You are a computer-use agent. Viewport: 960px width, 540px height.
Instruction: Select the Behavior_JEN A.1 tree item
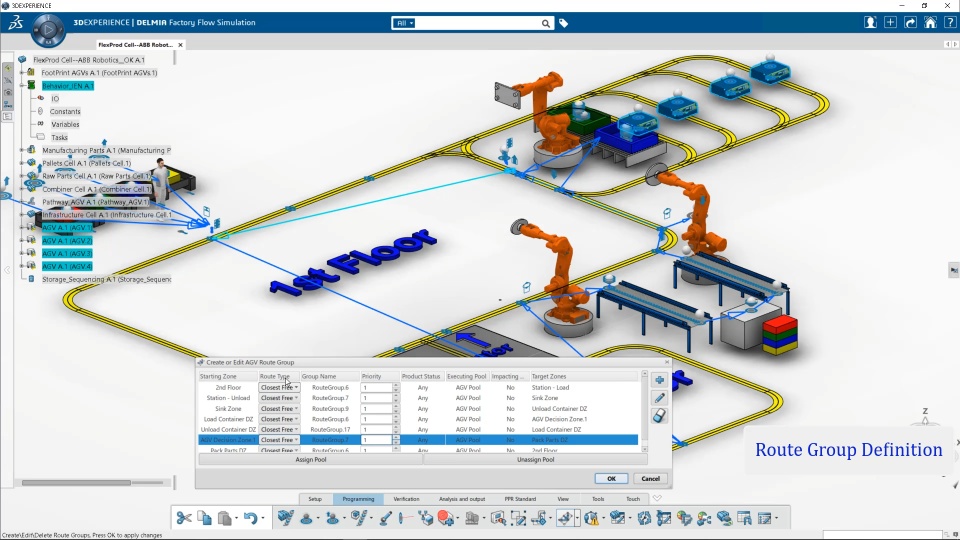68,86
